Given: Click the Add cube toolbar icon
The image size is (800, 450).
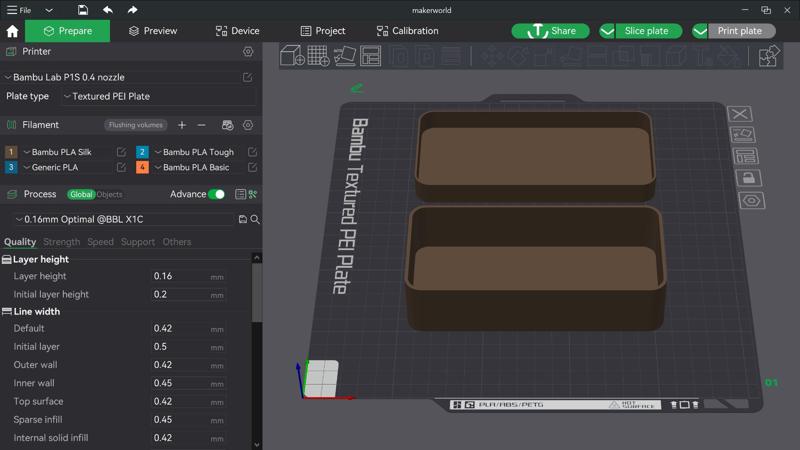Looking at the screenshot, I should 292,55.
